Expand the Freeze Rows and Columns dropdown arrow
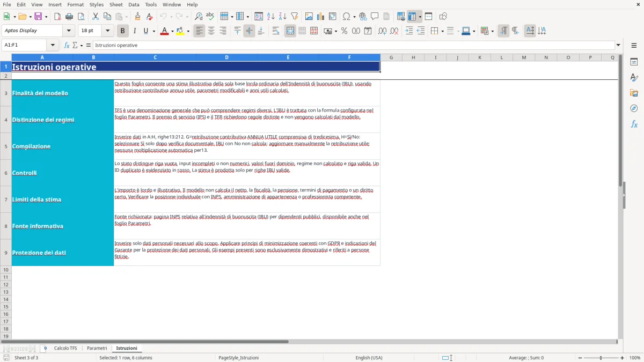644x362 pixels. point(420,17)
